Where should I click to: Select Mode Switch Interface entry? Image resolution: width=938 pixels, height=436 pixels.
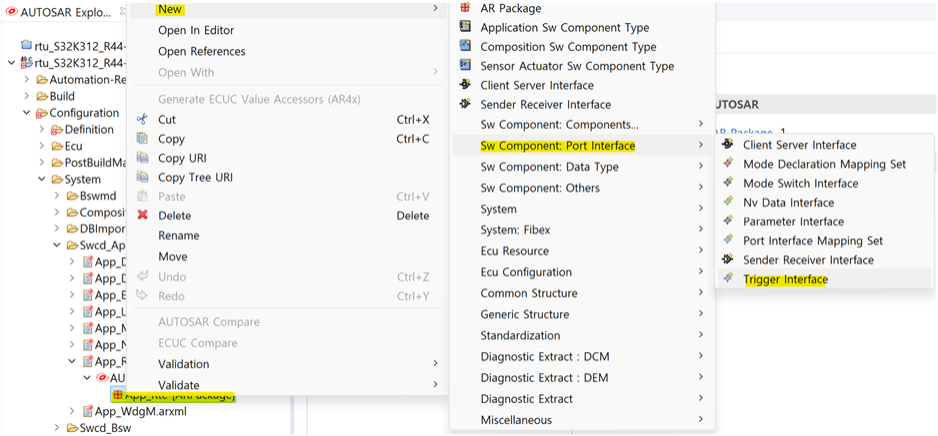click(824, 183)
